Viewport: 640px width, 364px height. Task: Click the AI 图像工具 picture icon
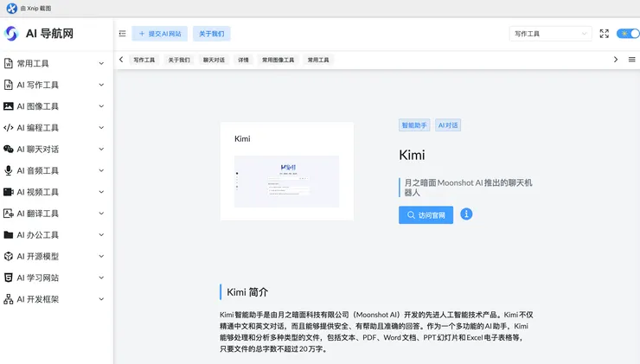click(x=8, y=106)
